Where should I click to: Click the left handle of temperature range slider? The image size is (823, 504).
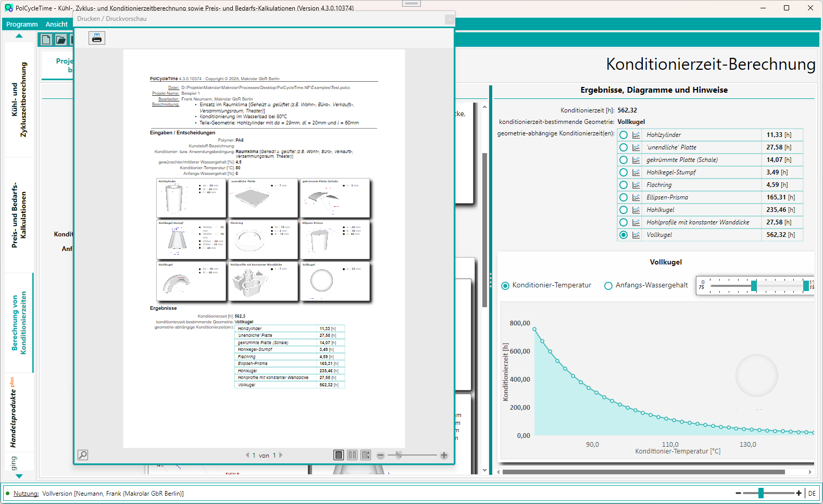pos(754,286)
